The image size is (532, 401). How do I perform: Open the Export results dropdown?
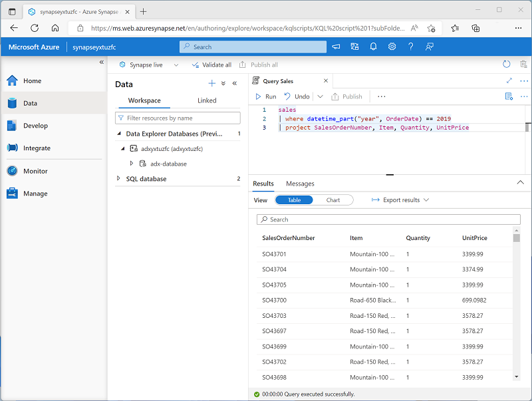(x=400, y=200)
